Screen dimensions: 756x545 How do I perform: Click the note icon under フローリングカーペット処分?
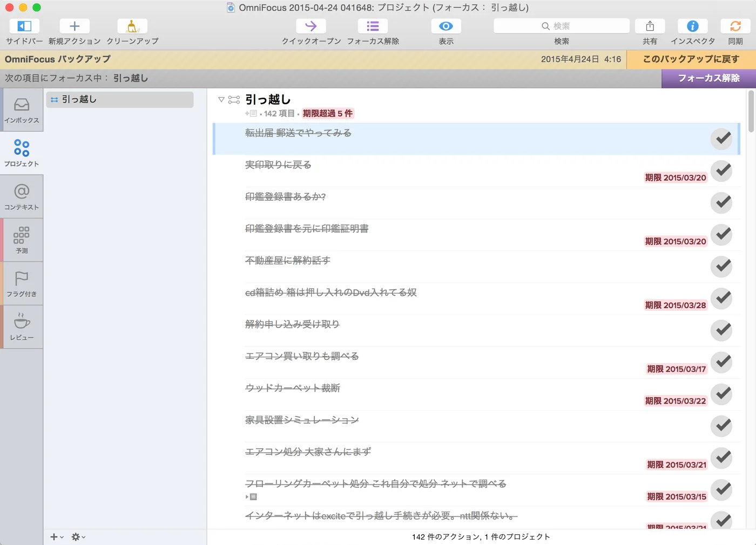point(253,497)
